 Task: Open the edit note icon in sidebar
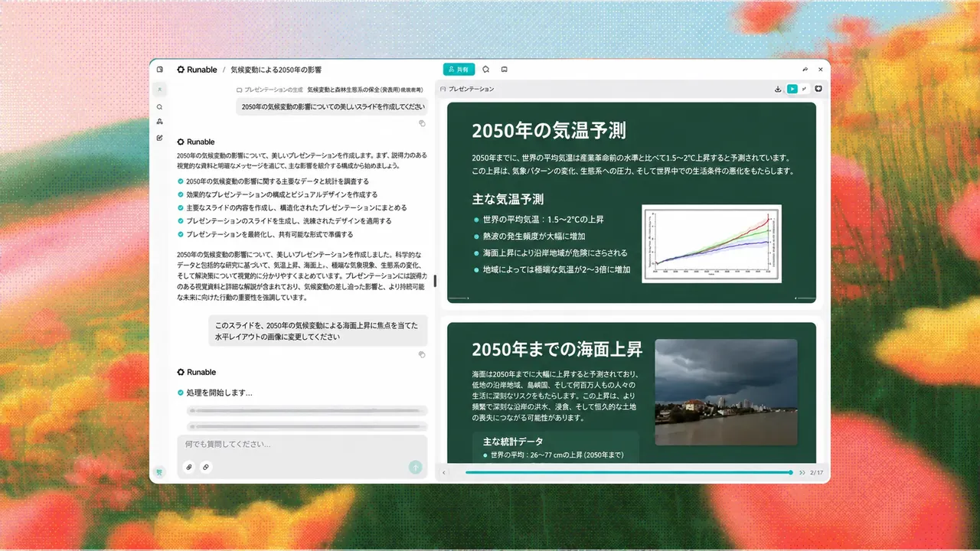coord(159,138)
